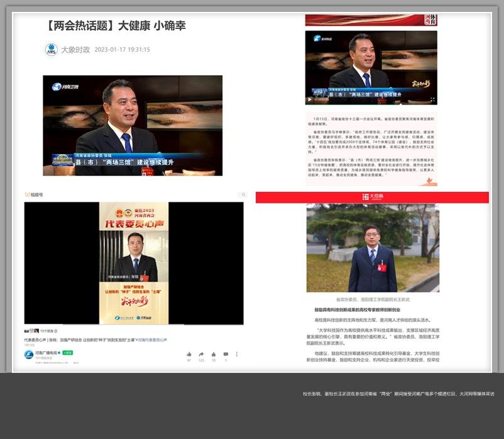Click the photo of vice president 王新武

point(372,248)
